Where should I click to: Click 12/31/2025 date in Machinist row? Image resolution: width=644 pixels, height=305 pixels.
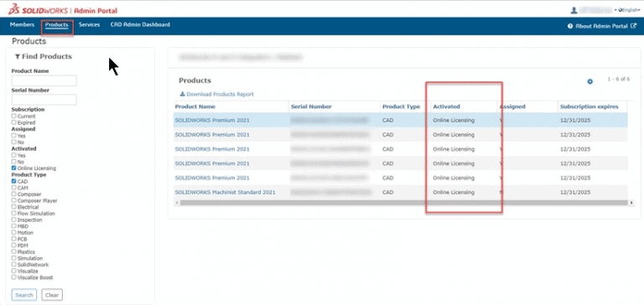pyautogui.click(x=575, y=192)
